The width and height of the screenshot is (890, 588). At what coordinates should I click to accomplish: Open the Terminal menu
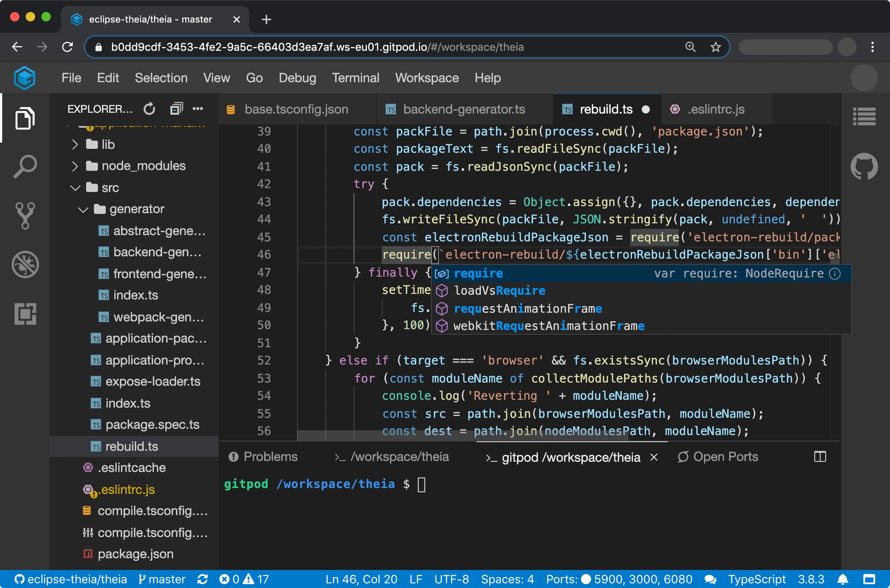tap(356, 78)
